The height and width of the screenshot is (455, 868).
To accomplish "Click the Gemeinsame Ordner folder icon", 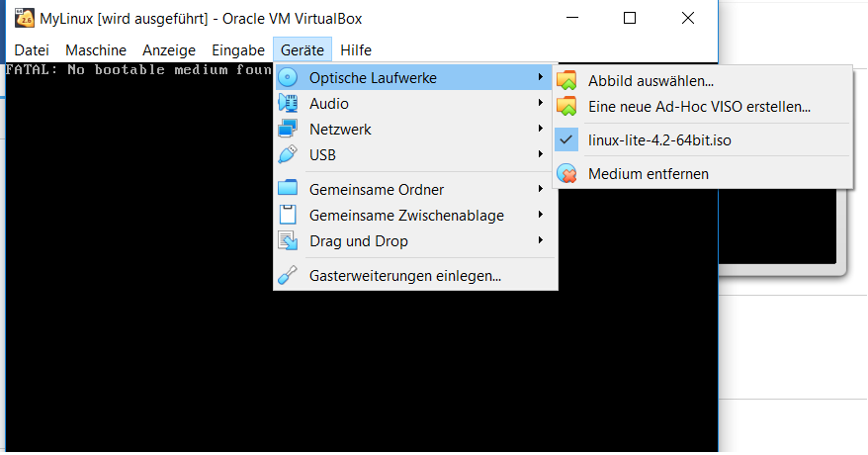I will [288, 188].
